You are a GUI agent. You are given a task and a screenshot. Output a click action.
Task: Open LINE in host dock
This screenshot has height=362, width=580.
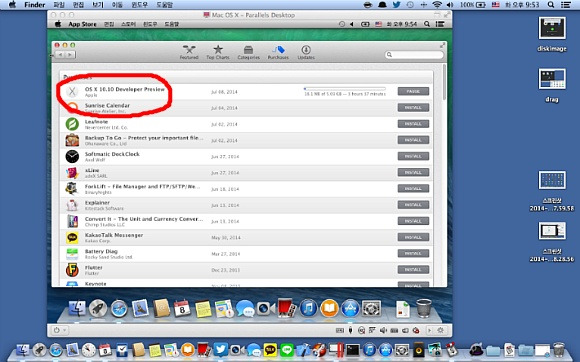287,349
